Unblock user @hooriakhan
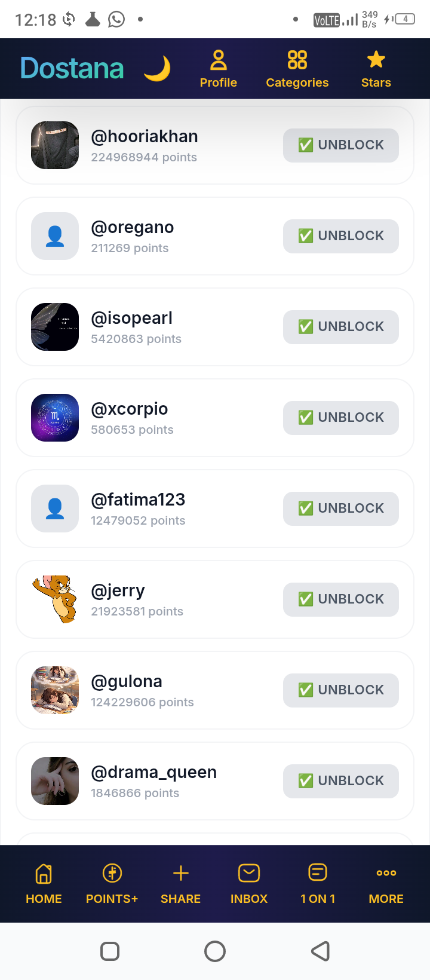The width and height of the screenshot is (430, 980). click(341, 145)
